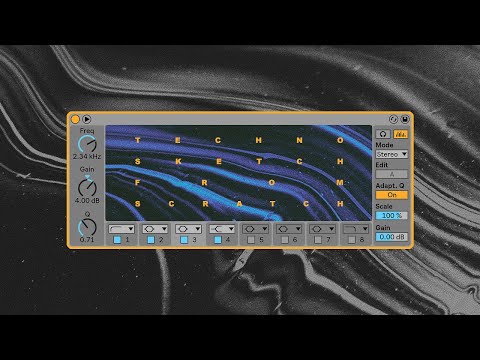The width and height of the screenshot is (480, 360).
Task: Turn off Adaptive Q button
Action: click(392, 195)
